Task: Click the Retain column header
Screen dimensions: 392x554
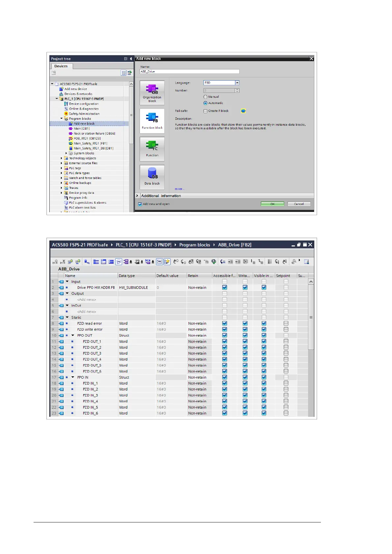Action: coord(199,276)
